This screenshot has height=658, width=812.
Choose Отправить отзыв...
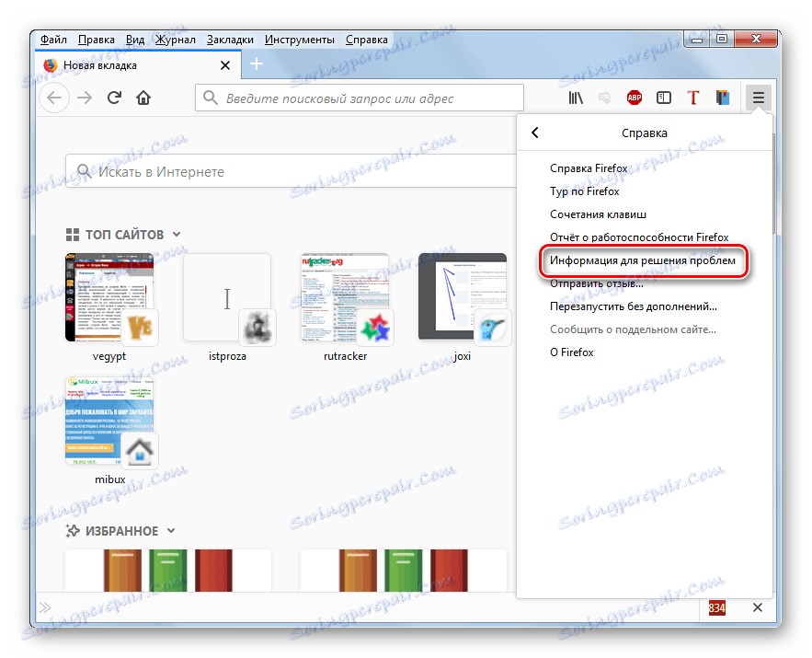[x=597, y=283]
